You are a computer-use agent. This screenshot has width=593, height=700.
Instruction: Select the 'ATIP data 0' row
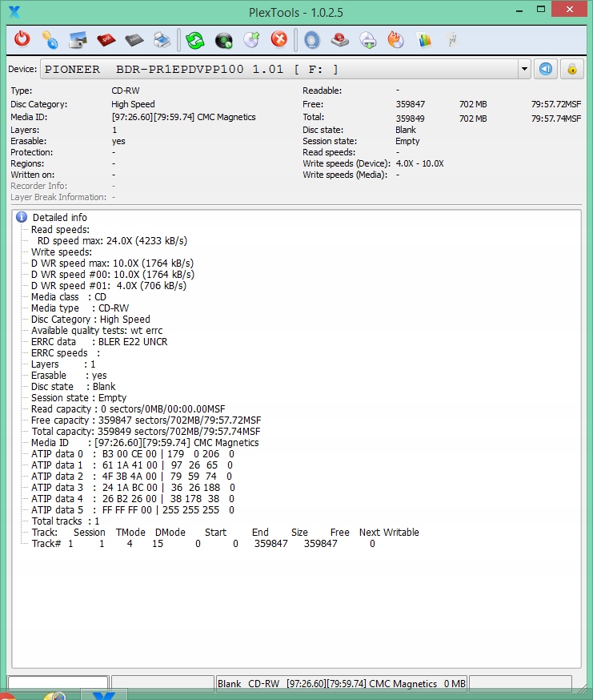[133, 454]
